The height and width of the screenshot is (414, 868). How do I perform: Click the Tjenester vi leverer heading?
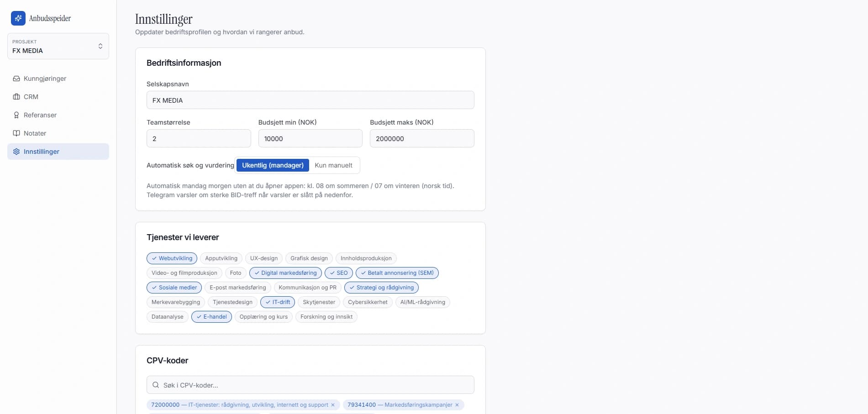(x=183, y=237)
